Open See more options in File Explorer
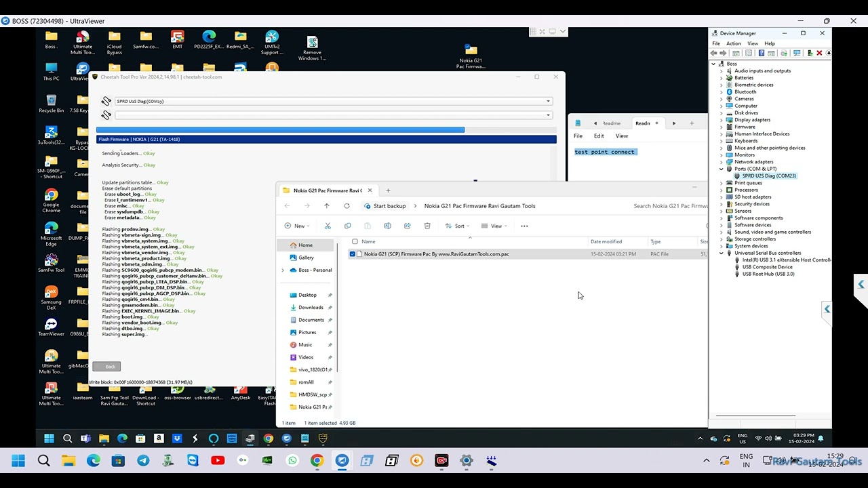The image size is (868, 488). [x=524, y=226]
